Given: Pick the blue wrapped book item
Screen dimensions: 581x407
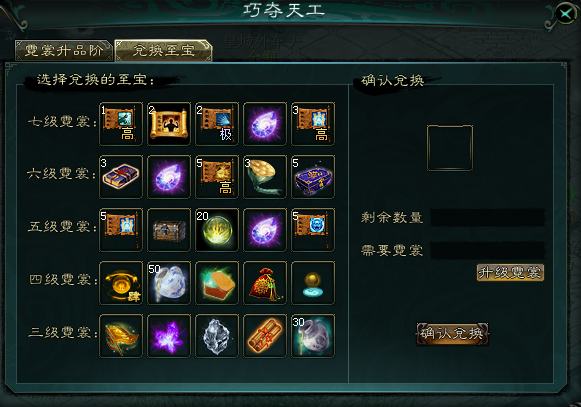Looking at the screenshot, I should (x=121, y=177).
